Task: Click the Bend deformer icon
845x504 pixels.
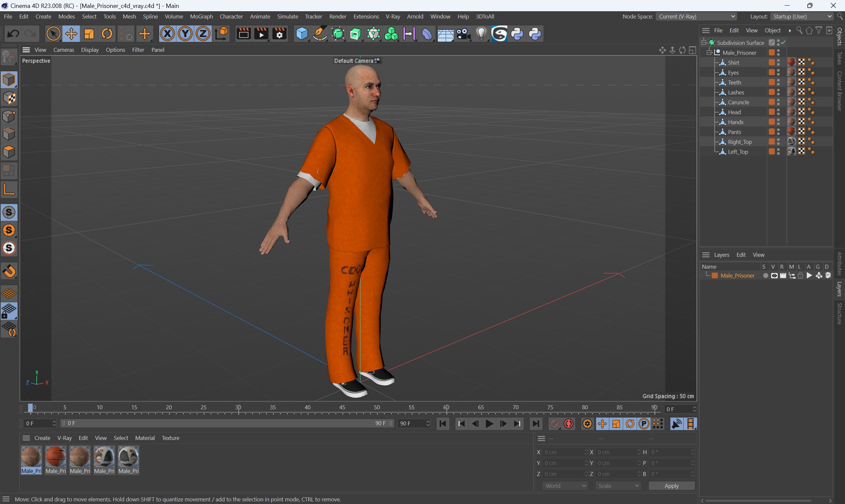Action: 427,34
